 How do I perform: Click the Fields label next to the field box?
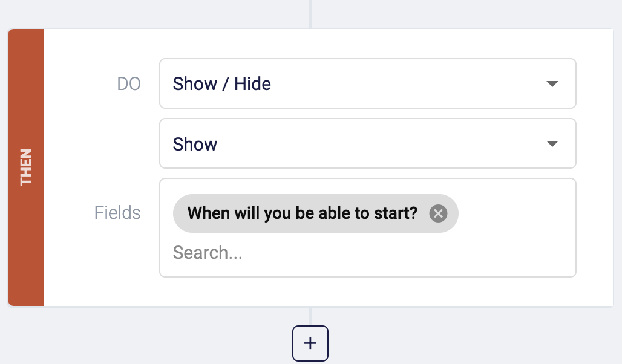[x=117, y=213]
